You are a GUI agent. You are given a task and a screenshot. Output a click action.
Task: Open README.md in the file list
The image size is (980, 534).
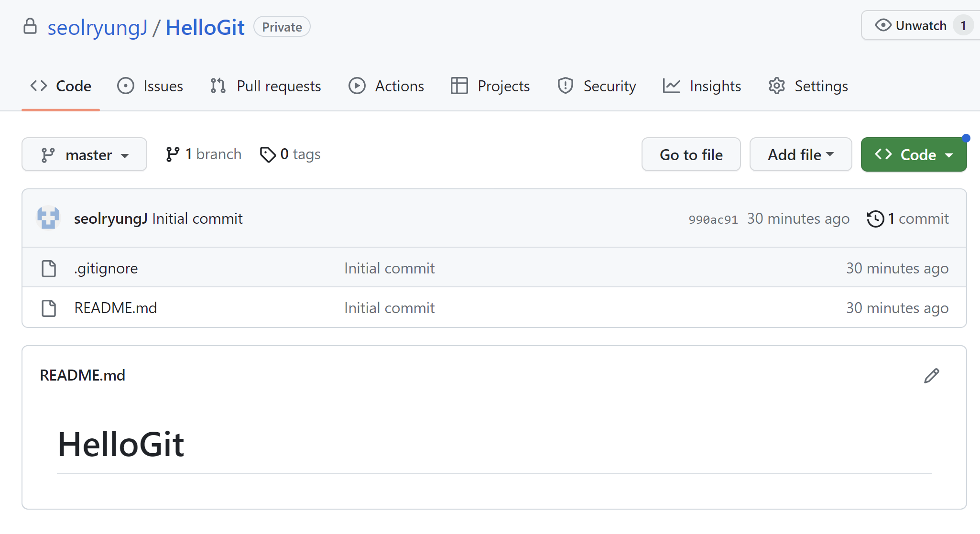coord(116,308)
